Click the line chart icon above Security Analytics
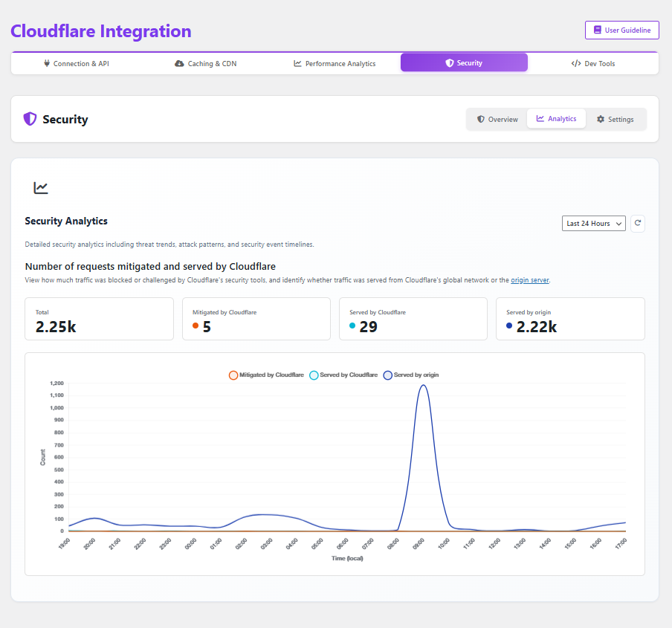The image size is (672, 628). [x=41, y=188]
